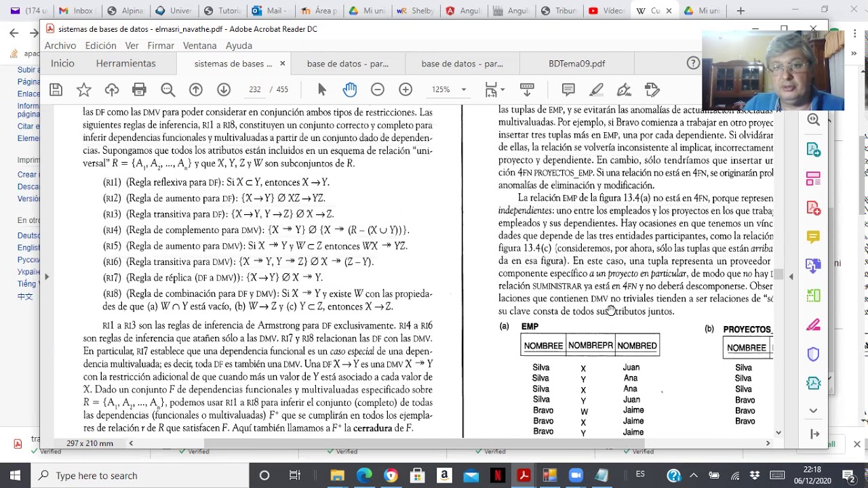Screen dimensions: 868x488
Task: Open the Firmar menu
Action: click(161, 45)
